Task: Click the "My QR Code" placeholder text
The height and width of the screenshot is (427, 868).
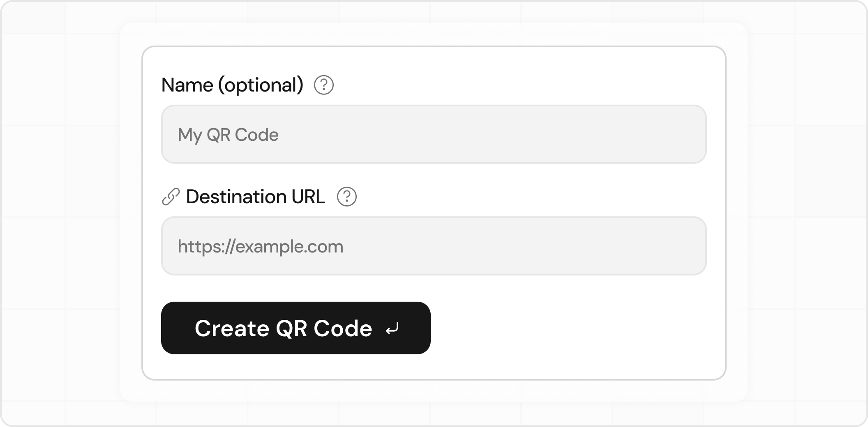Action: (228, 135)
